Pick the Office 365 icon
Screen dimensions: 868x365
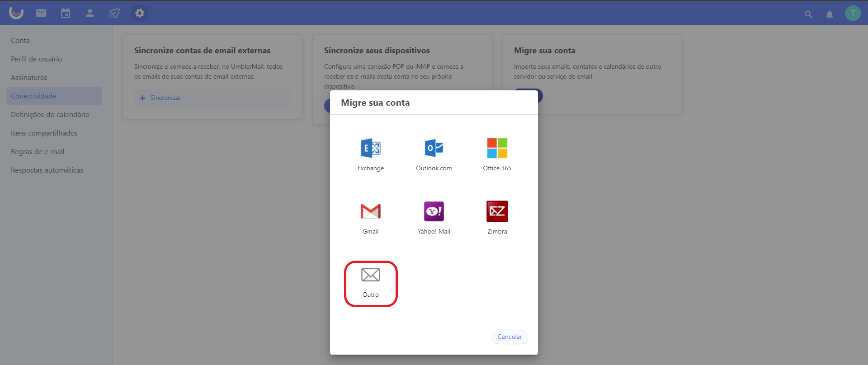click(497, 148)
